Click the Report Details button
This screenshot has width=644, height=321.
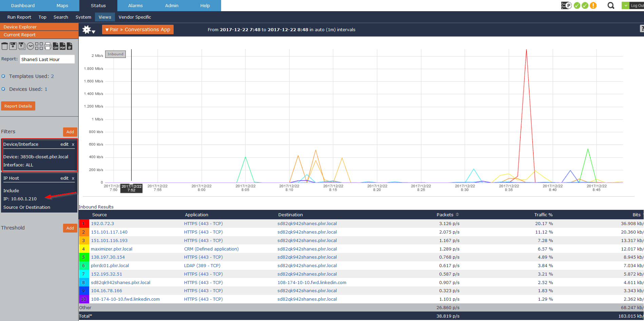click(18, 106)
